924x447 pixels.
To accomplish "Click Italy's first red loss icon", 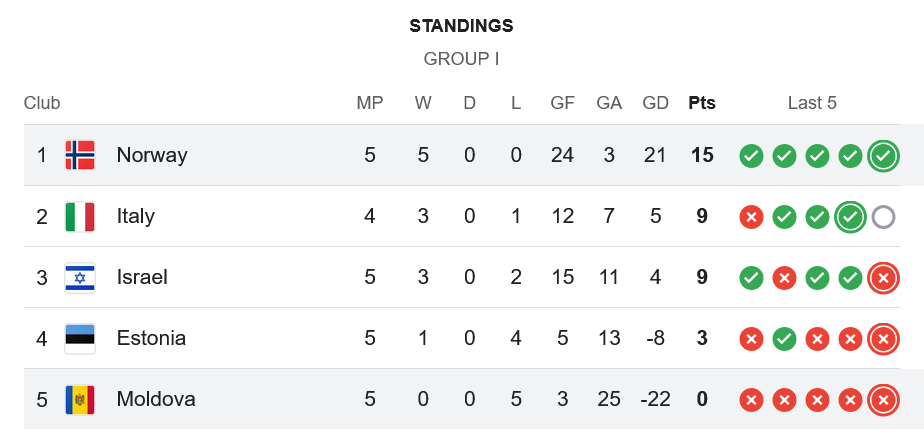I will click(751, 217).
